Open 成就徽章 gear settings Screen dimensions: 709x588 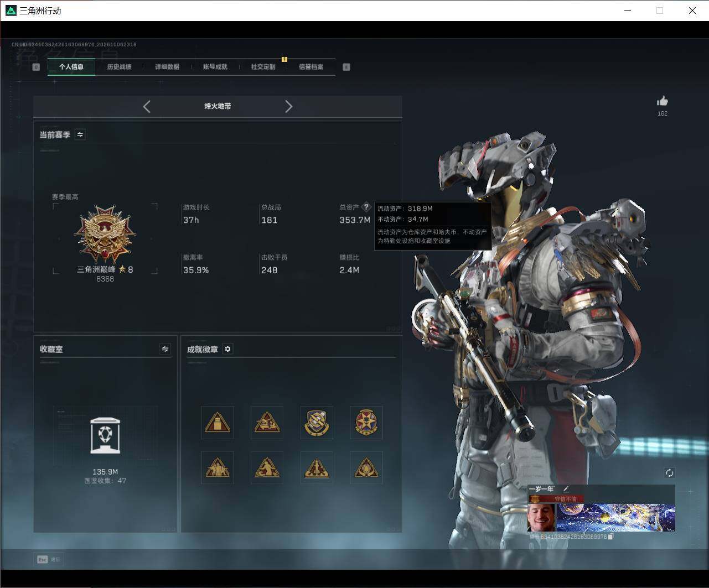click(227, 349)
